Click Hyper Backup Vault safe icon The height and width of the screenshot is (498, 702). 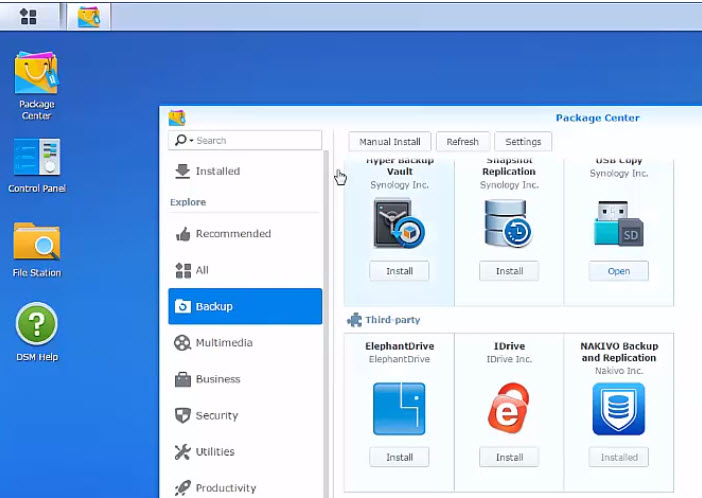coord(399,224)
